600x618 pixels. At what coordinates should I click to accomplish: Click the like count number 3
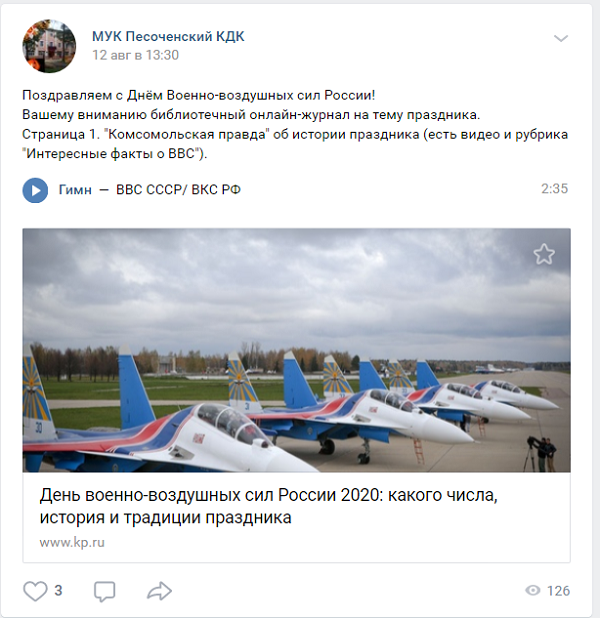[x=58, y=590]
